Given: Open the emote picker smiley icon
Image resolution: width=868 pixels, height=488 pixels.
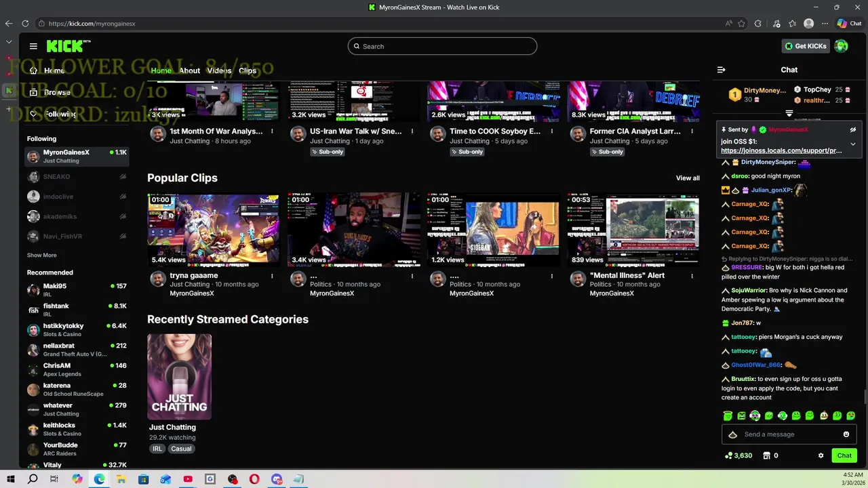Looking at the screenshot, I should click(846, 434).
